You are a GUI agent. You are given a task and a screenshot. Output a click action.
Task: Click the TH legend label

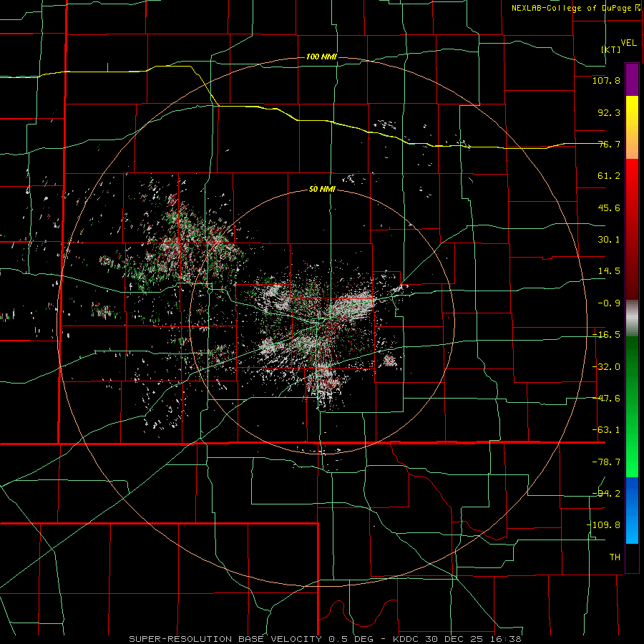pos(615,557)
